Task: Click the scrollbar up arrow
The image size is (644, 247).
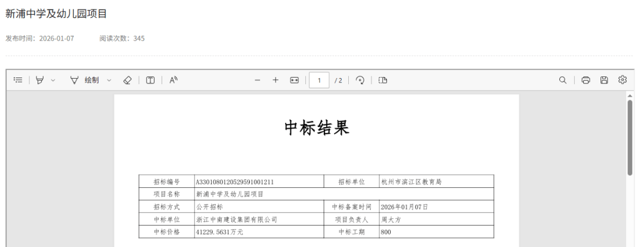Action: point(630,95)
